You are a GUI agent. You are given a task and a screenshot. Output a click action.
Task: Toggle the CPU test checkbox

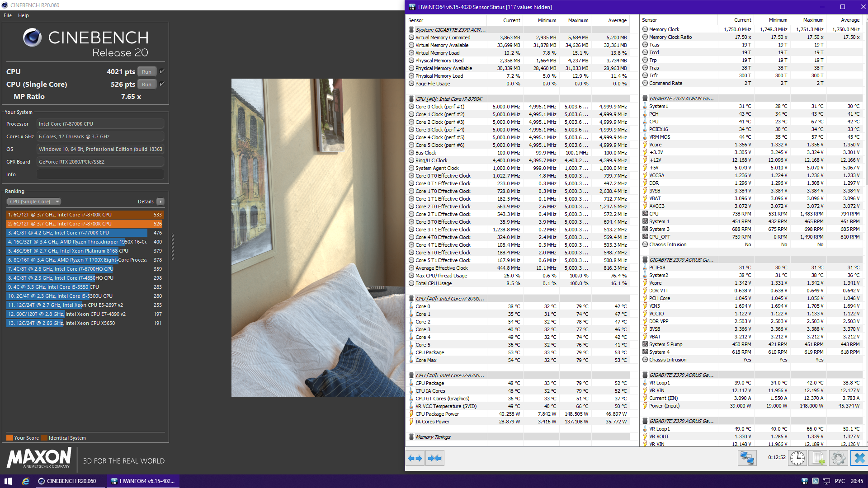(162, 71)
